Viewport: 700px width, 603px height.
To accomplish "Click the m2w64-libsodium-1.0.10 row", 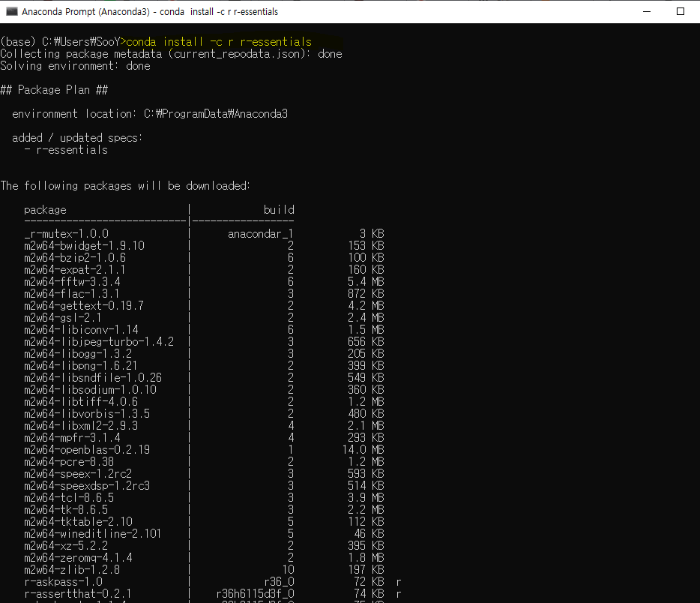I will pos(204,390).
